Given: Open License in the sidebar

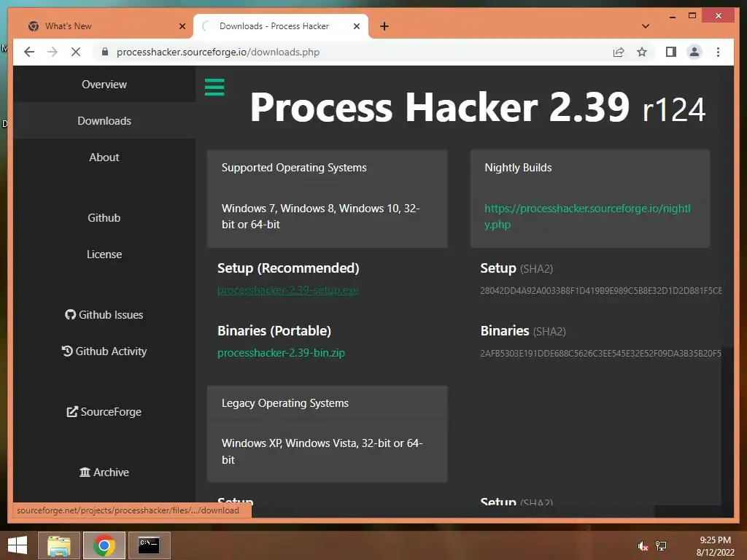Looking at the screenshot, I should [104, 254].
